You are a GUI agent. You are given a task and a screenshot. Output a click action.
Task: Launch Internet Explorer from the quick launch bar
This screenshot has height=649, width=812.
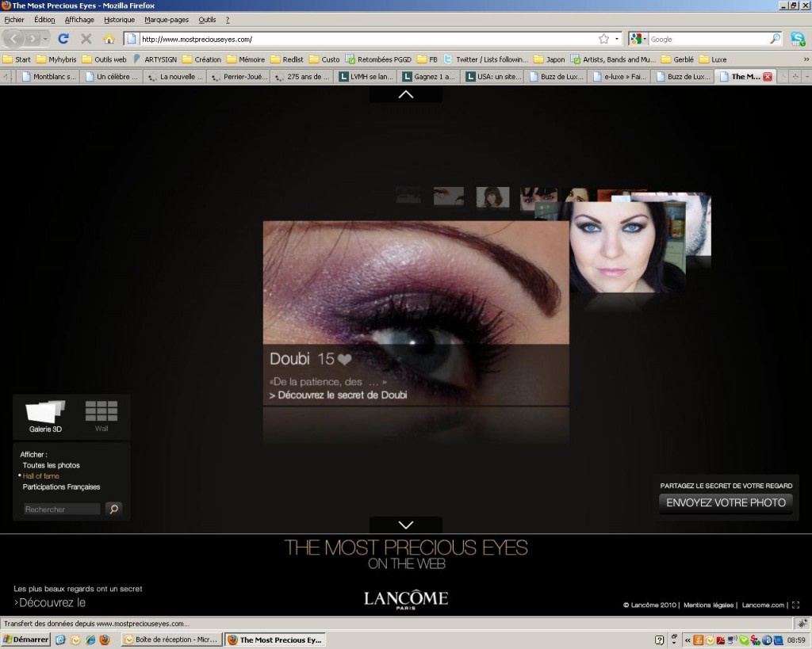coord(90,639)
